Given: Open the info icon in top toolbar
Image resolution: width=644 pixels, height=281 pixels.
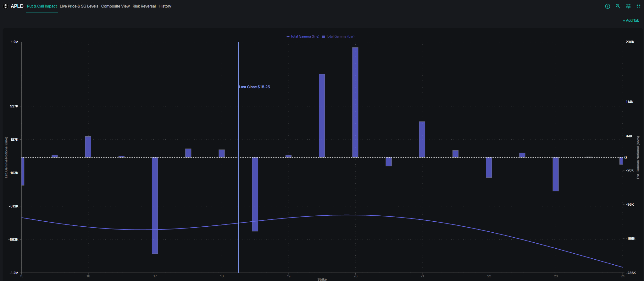Looking at the screenshot, I should coord(608,6).
